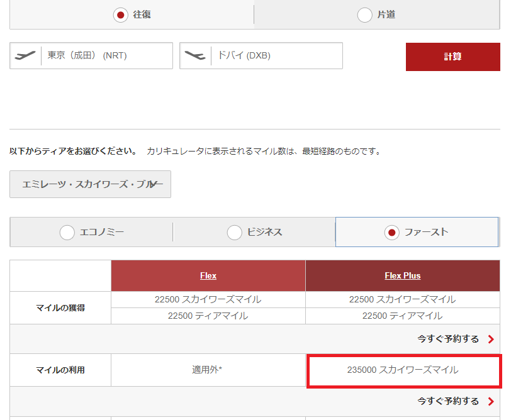Open the Flex Plus fare link

click(403, 276)
